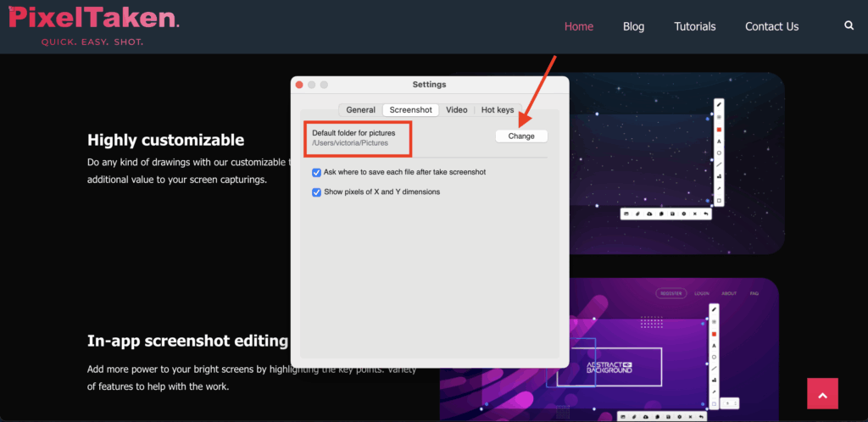This screenshot has height=422, width=868.
Task: Open the Tutorials nav link
Action: pyautogui.click(x=695, y=26)
